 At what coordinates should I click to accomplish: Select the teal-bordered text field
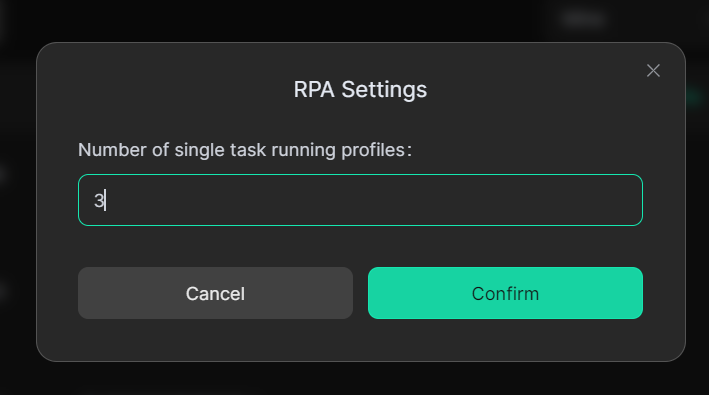(x=360, y=200)
